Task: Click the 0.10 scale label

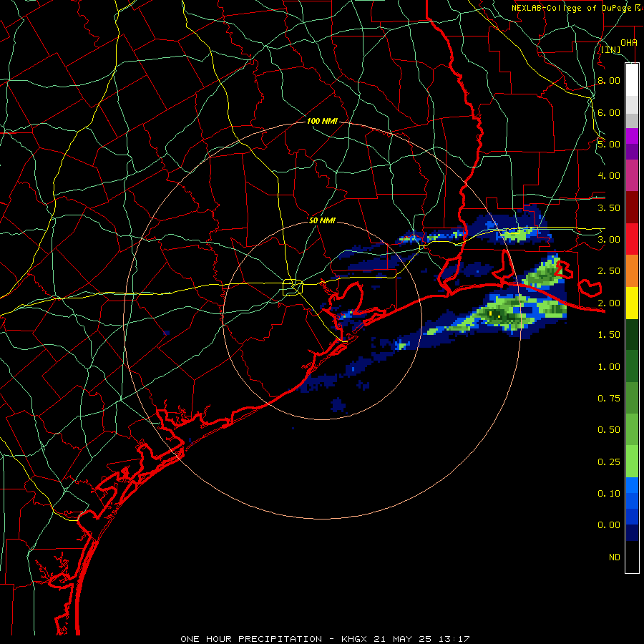Action: tap(609, 493)
